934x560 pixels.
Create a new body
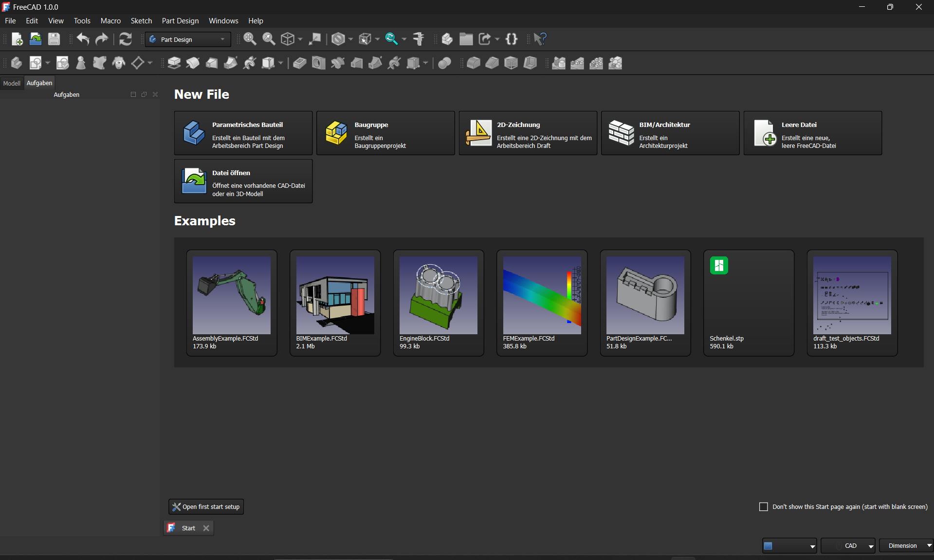pos(17,63)
